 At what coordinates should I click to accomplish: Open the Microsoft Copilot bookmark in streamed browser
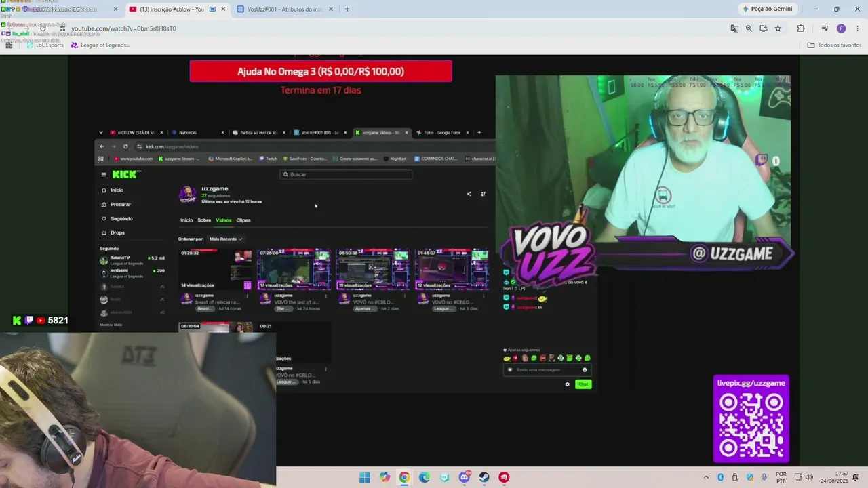[x=231, y=159]
